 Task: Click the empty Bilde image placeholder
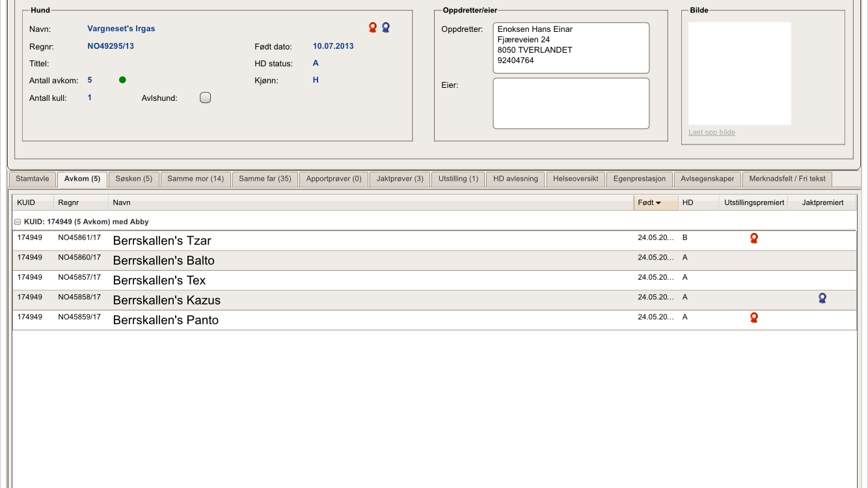coord(740,74)
